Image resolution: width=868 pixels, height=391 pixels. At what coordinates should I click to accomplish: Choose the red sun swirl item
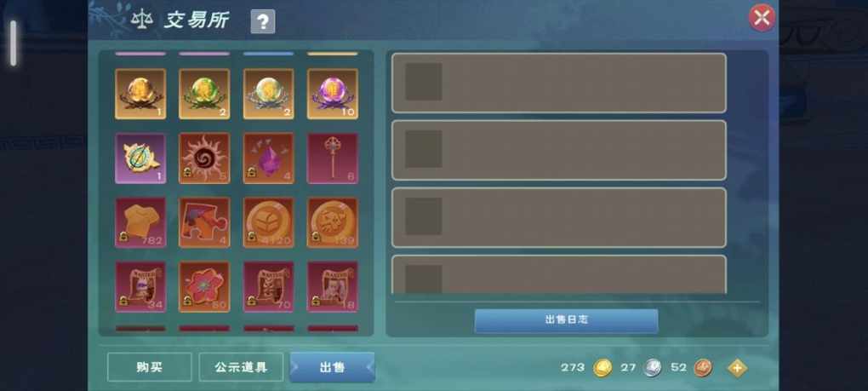(204, 158)
